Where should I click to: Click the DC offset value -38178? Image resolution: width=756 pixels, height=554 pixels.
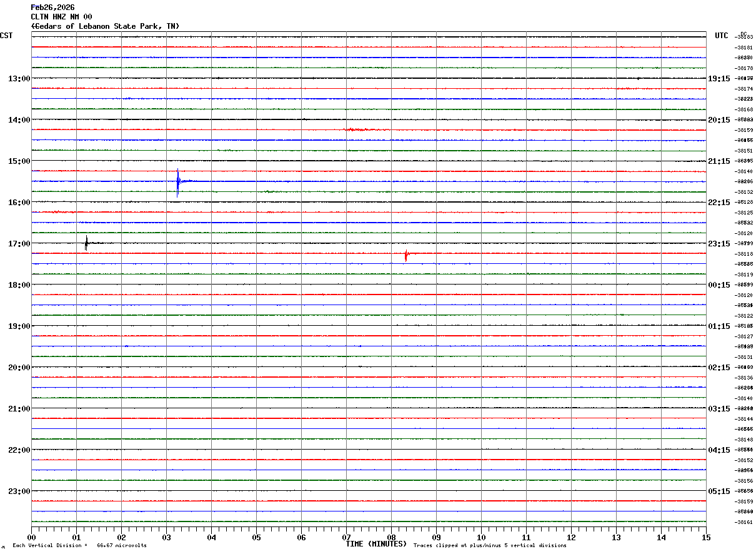[744, 68]
